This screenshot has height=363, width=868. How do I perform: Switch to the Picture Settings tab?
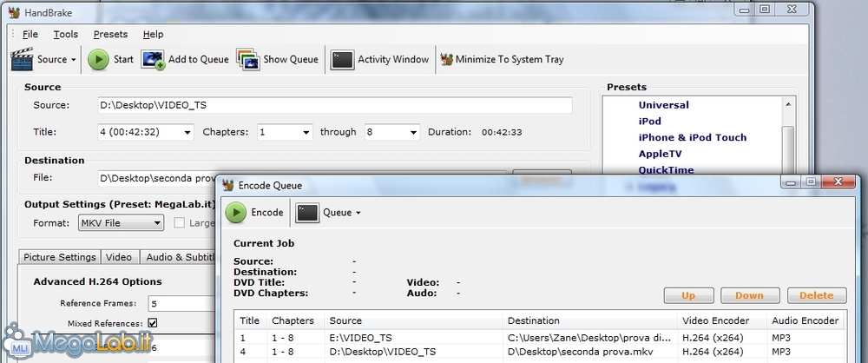coord(60,257)
